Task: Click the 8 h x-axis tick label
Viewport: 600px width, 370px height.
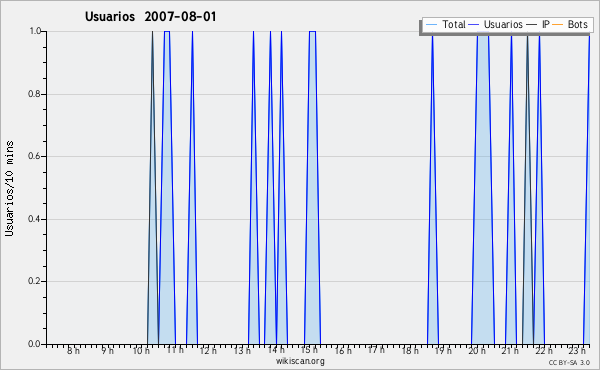Action: click(x=73, y=350)
